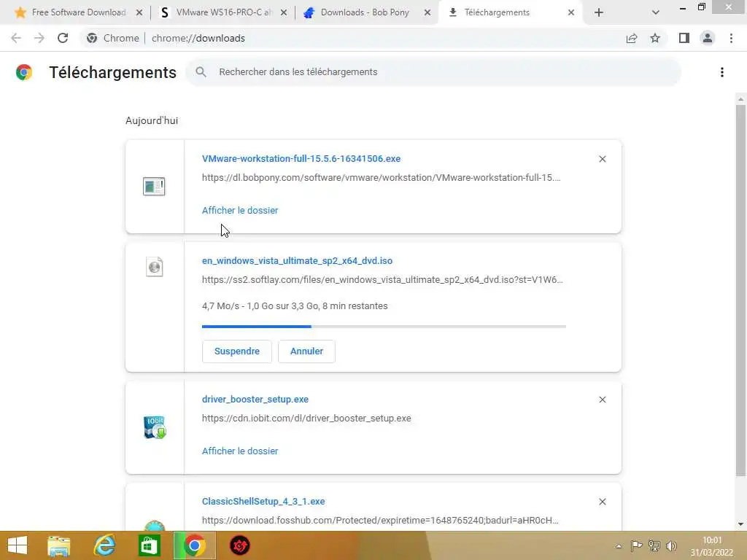Click the Chrome site info chip

pyautogui.click(x=113, y=38)
